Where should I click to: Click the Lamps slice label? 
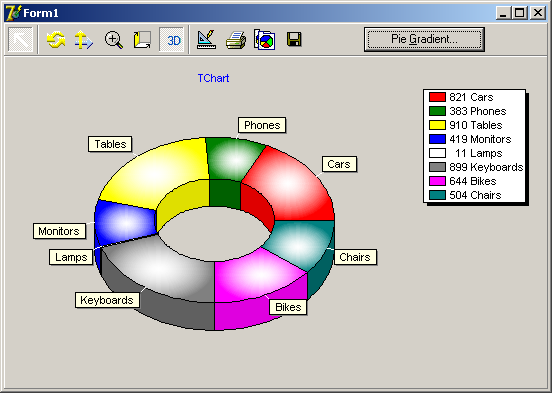(x=71, y=257)
